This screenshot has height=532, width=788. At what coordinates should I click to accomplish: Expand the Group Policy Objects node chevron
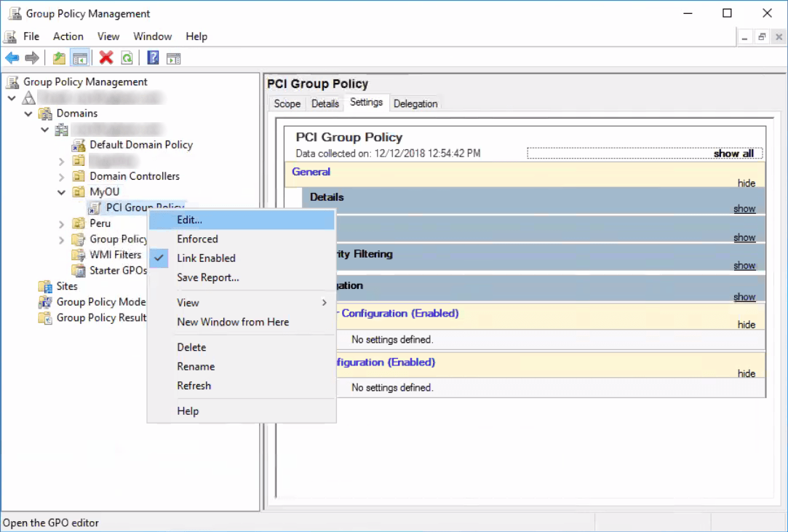pos(61,240)
